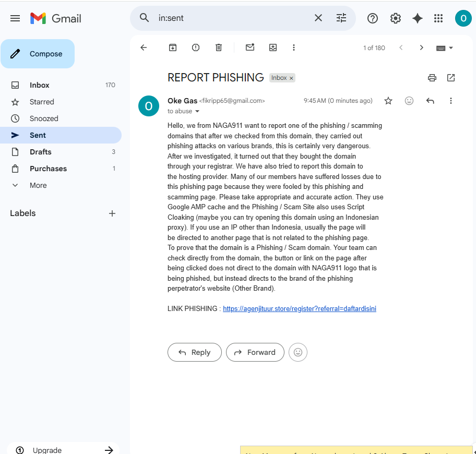Add an emoji reaction in the message header
The image size is (476, 454).
point(409,101)
